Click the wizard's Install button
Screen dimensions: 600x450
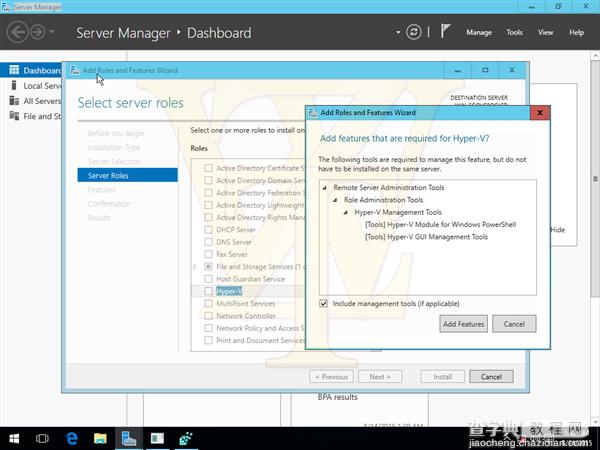(x=443, y=377)
